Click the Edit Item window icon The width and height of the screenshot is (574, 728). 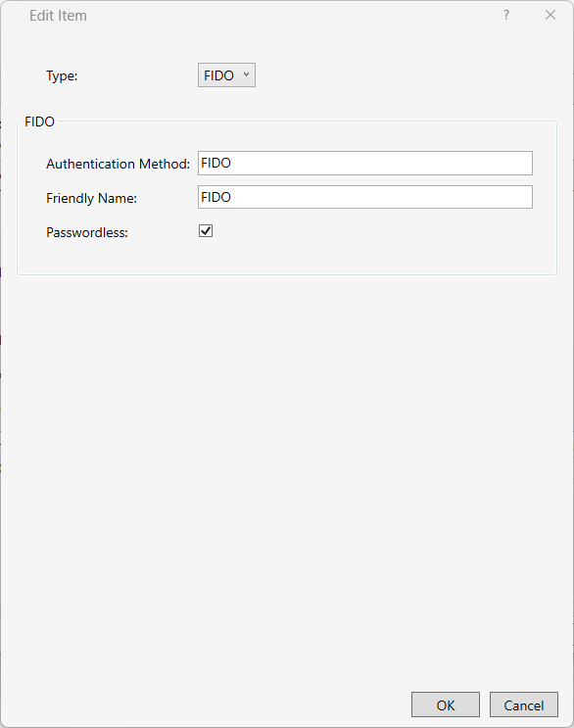17,16
